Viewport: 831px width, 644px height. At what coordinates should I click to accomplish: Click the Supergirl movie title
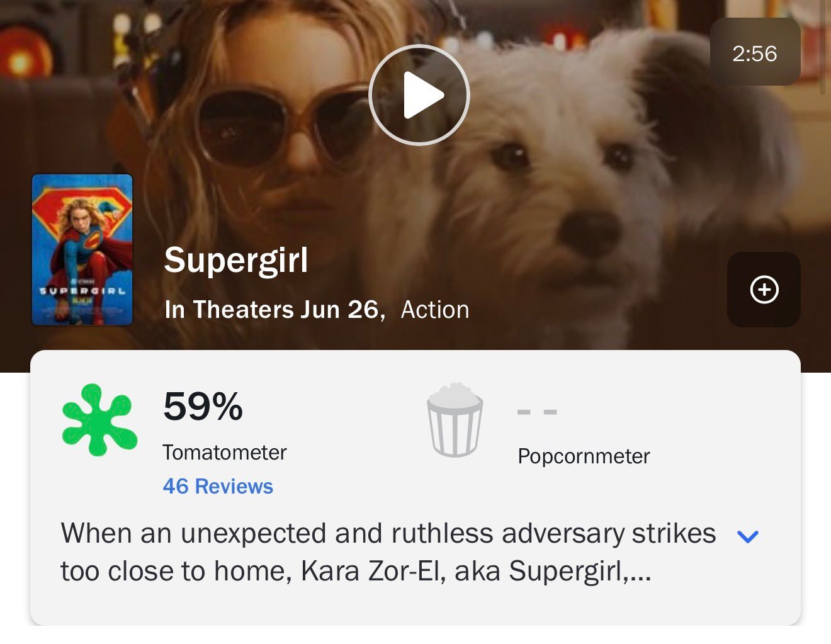236,260
